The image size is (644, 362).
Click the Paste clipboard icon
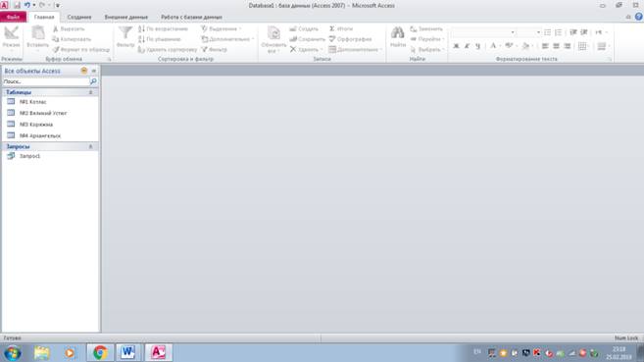click(38, 33)
